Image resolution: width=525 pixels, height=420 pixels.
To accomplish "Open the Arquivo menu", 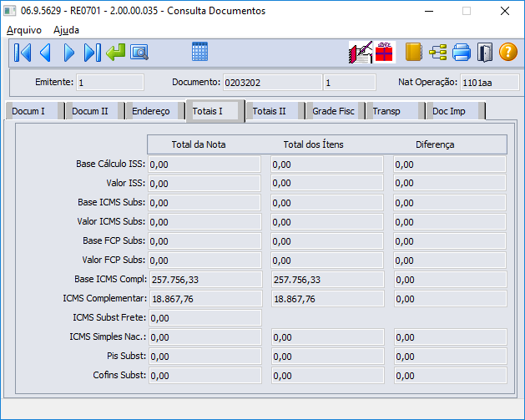I will 24,30.
